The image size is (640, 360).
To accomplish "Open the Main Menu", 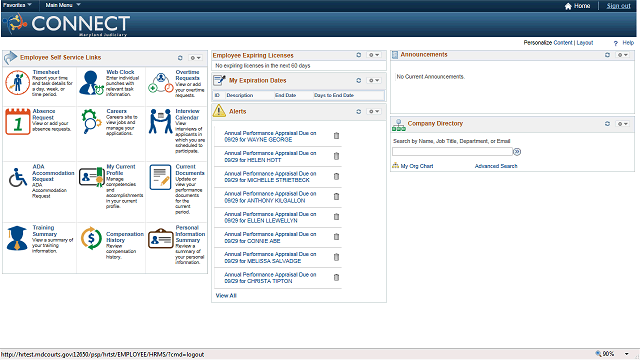I will click(63, 5).
